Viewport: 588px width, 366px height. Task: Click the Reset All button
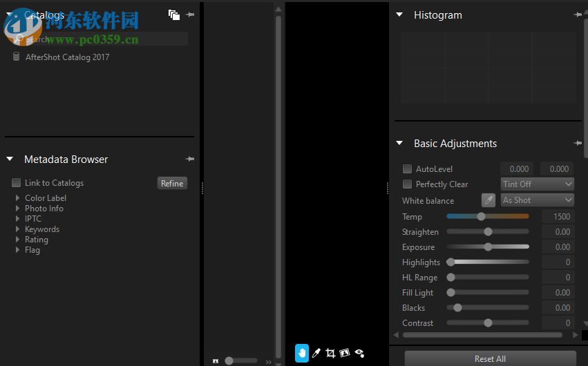pyautogui.click(x=490, y=358)
